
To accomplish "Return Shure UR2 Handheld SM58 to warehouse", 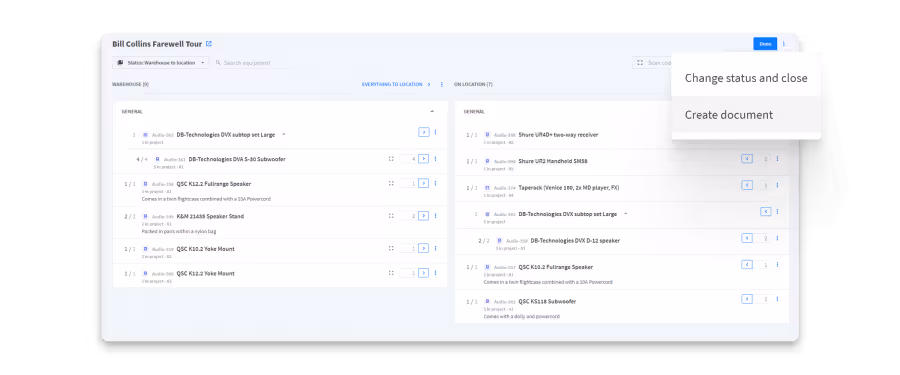I will [747, 158].
